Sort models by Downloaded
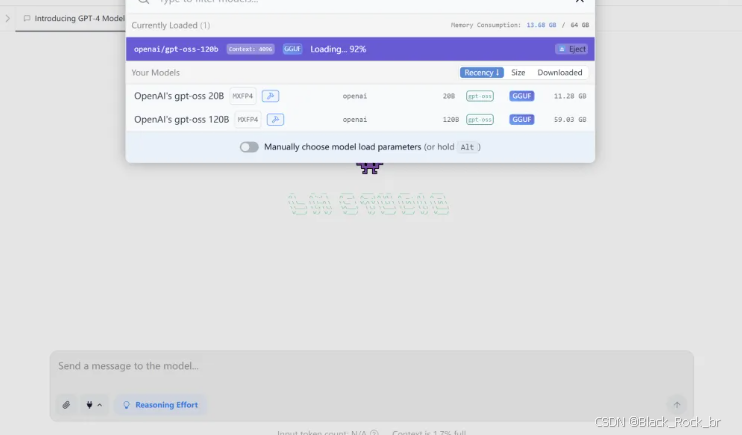Screen dimensions: 742x435 click(x=559, y=72)
